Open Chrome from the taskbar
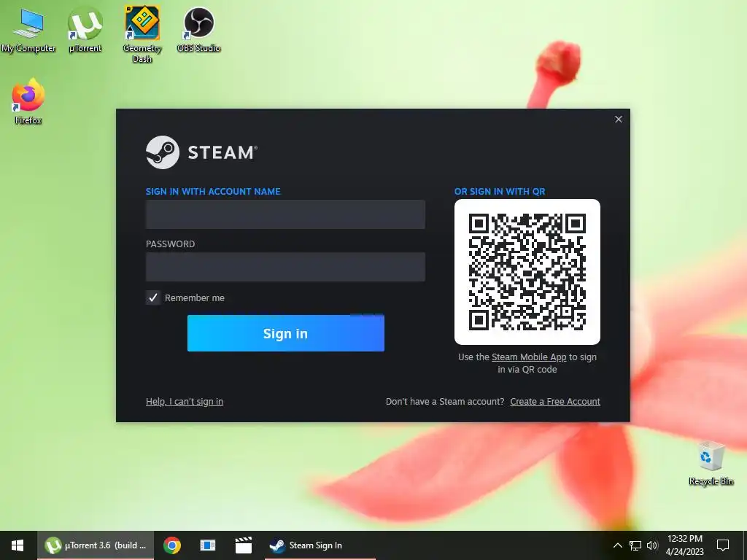Image resolution: width=747 pixels, height=560 pixels. tap(172, 545)
